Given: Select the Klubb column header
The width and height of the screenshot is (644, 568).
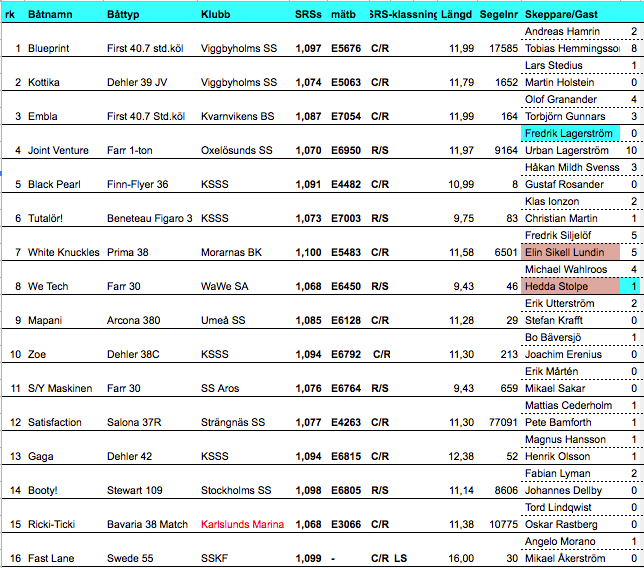Looking at the screenshot, I should 215,17.
